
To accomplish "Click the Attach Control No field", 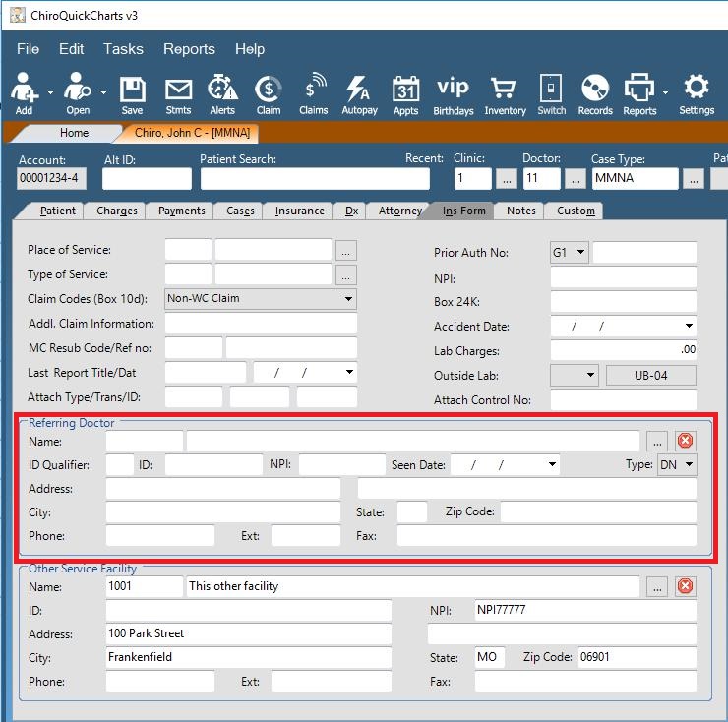I will tap(623, 399).
